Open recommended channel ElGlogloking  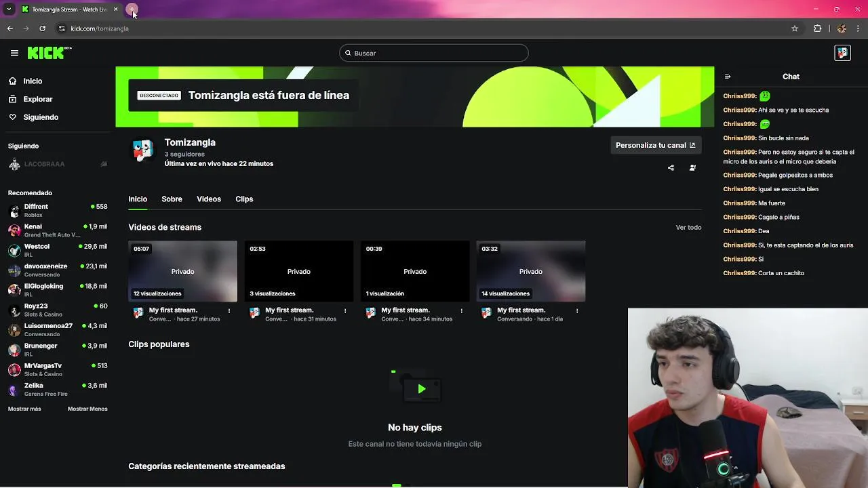(x=57, y=290)
